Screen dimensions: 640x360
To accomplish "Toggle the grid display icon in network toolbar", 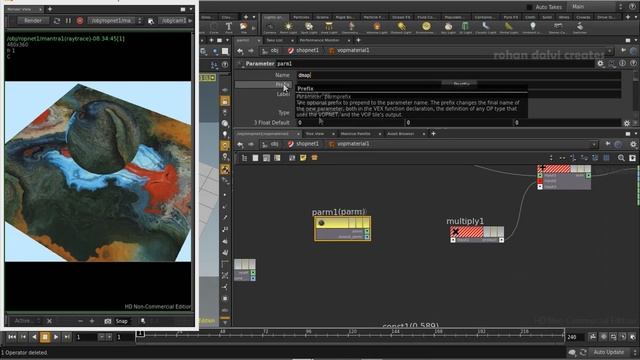I will click(607, 158).
